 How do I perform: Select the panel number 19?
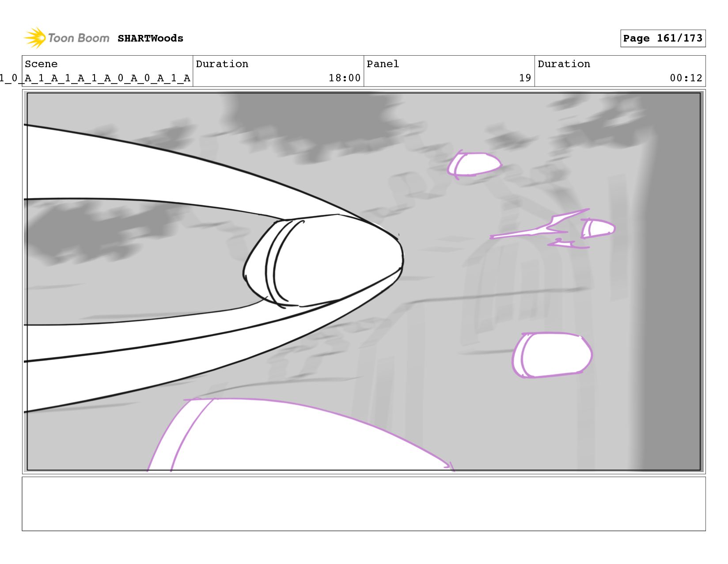point(525,78)
